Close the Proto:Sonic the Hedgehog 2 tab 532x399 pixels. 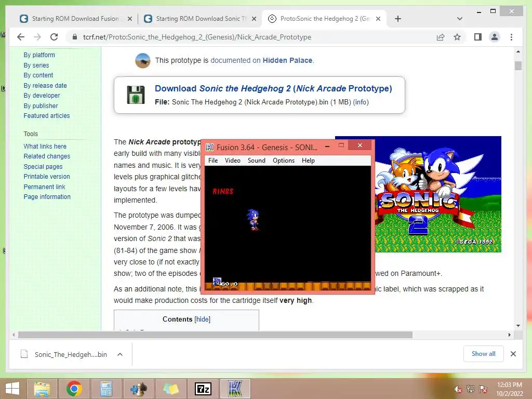click(x=378, y=19)
